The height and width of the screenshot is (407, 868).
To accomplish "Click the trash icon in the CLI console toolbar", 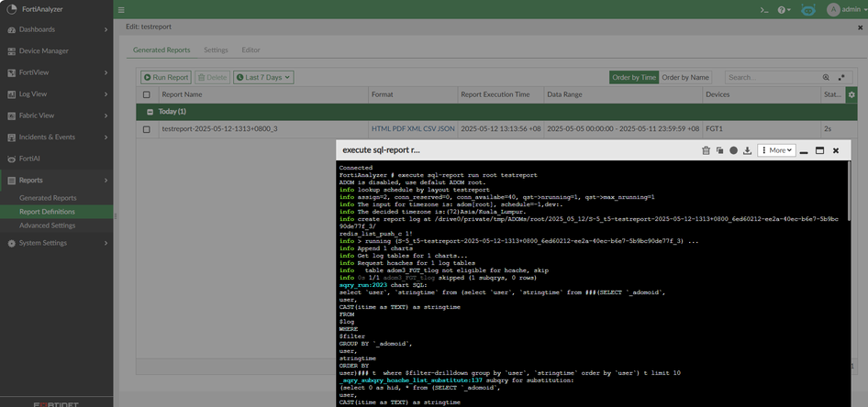I will click(706, 150).
